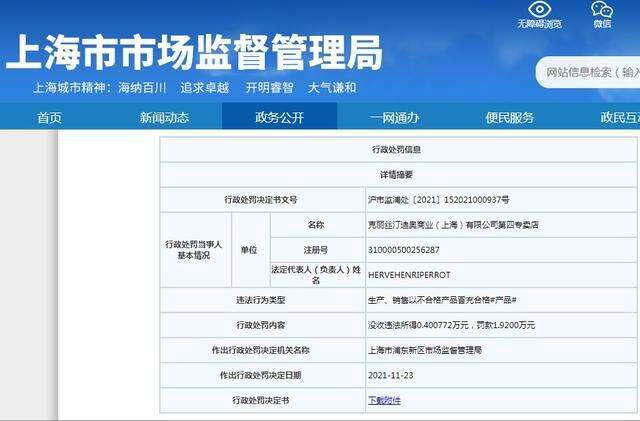The width and height of the screenshot is (640, 421).
Task: Open the 新闻动态 menu item
Action: (164, 118)
